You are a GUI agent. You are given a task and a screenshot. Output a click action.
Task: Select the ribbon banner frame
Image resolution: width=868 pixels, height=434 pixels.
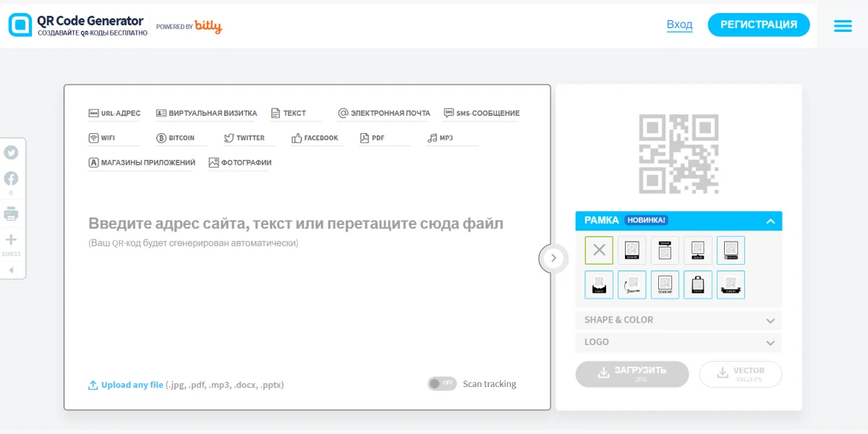pyautogui.click(x=731, y=285)
